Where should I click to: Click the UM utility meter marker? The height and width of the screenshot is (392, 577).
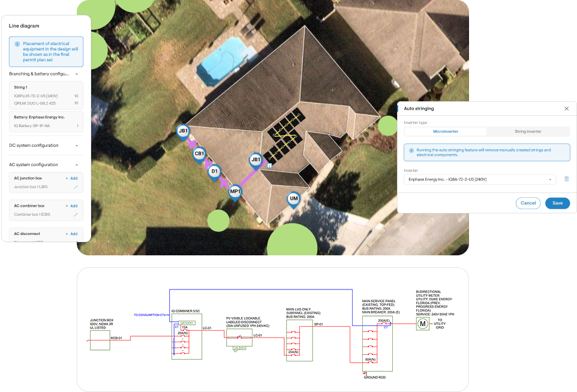pos(293,198)
